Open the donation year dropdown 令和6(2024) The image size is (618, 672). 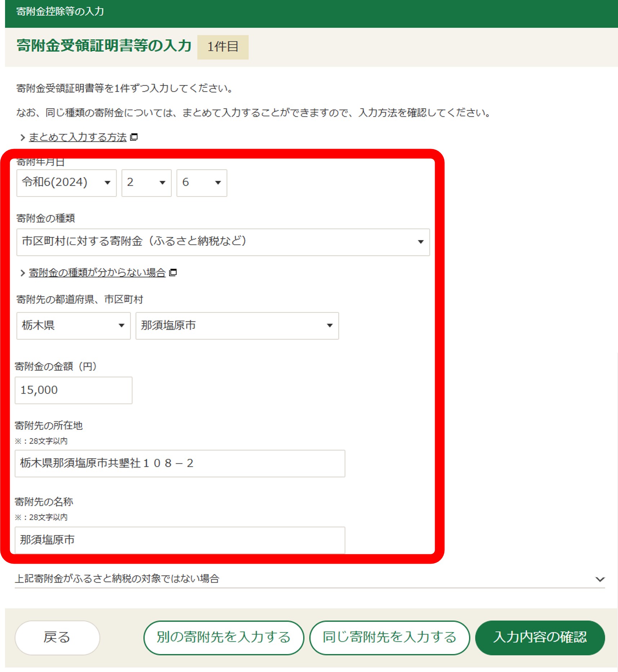click(66, 183)
